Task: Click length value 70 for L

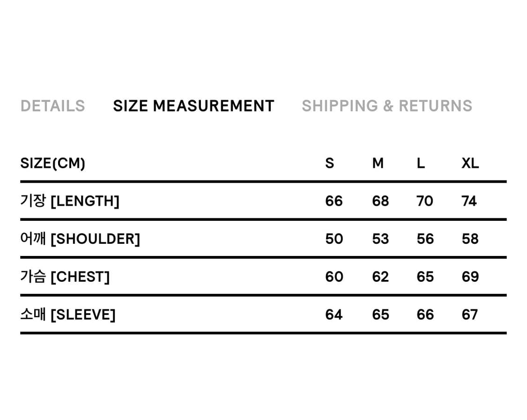Action: click(x=425, y=201)
